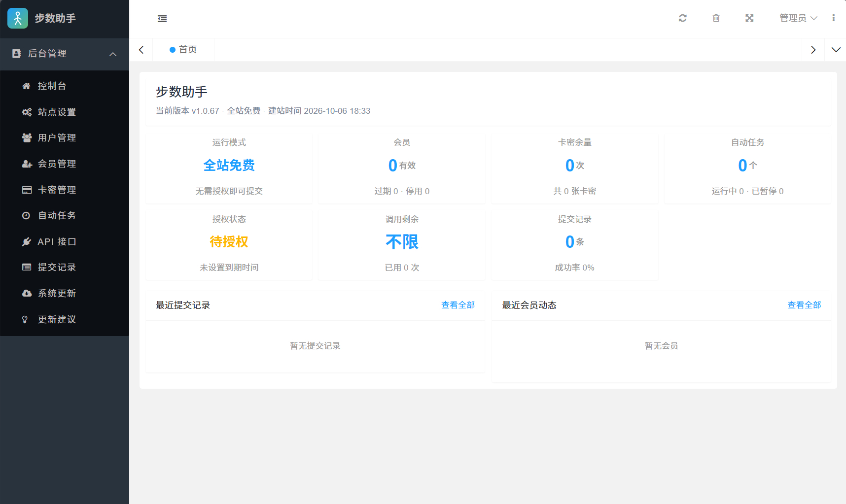Open the 管理员 account dropdown
This screenshot has height=504, width=846.
[x=798, y=18]
